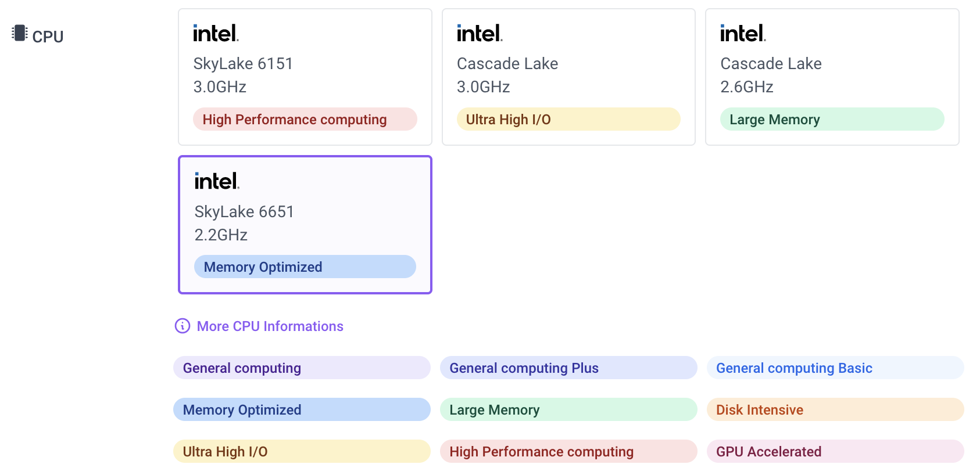Viewport: 980px width, 475px height.
Task: Click the Intel logo on the SkyLake 6151 card
Action: 214,33
